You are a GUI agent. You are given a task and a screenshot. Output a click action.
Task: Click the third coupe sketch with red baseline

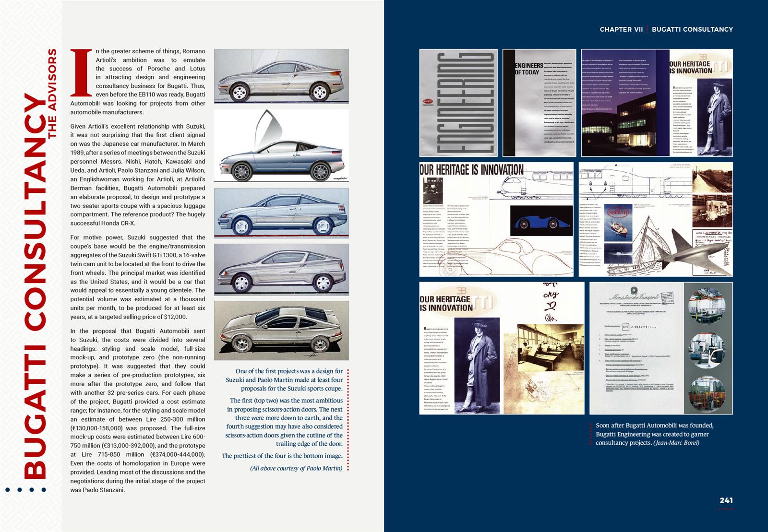tap(281, 213)
